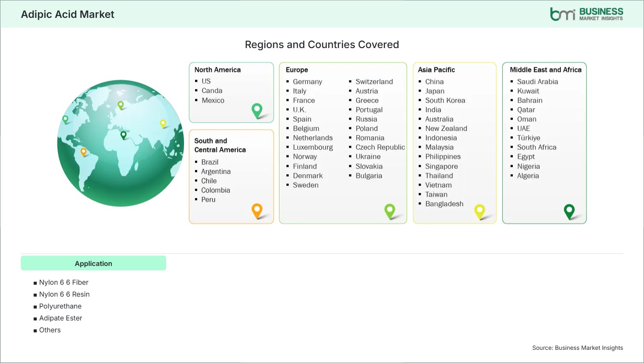This screenshot has height=363, width=644.
Task: Click the yellow pin in Asia Pacific card
Action: [x=480, y=212]
